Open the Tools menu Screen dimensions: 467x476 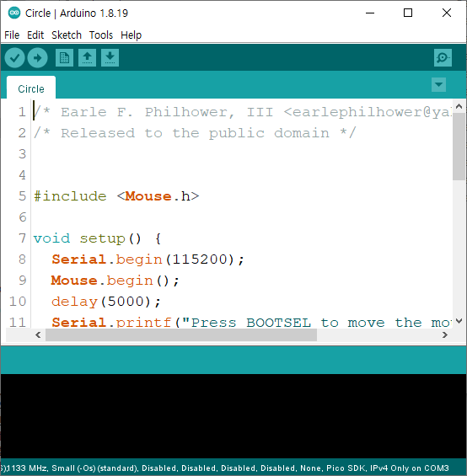[x=101, y=35]
